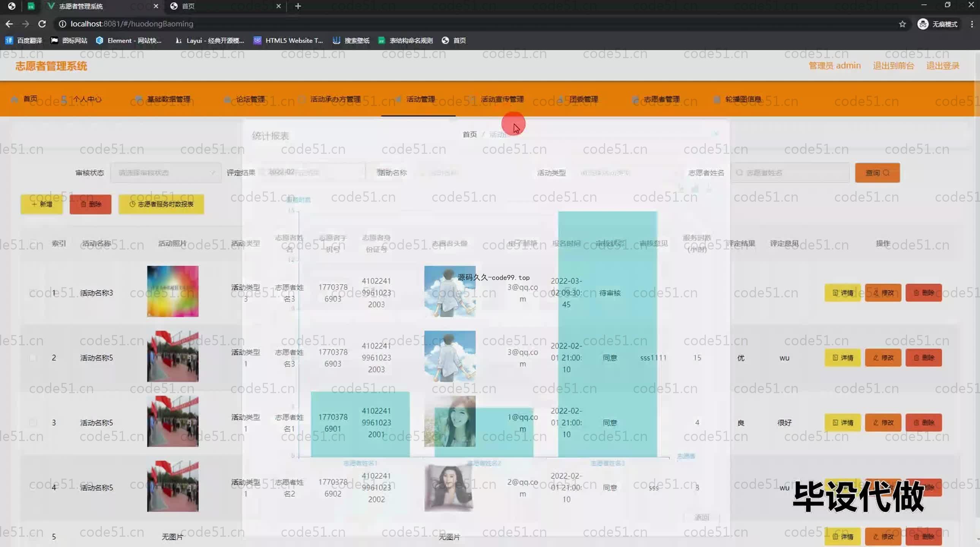Open 基础数据管理 menu

point(163,99)
